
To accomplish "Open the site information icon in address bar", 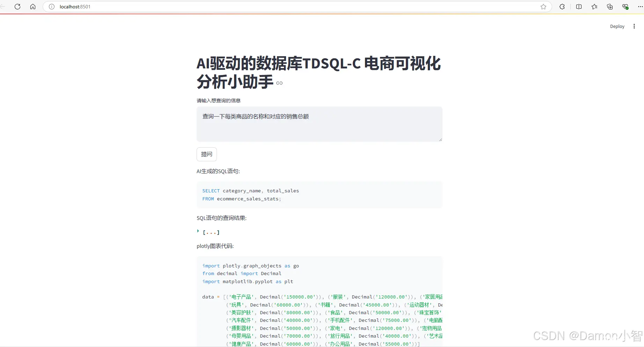I will pyautogui.click(x=52, y=7).
